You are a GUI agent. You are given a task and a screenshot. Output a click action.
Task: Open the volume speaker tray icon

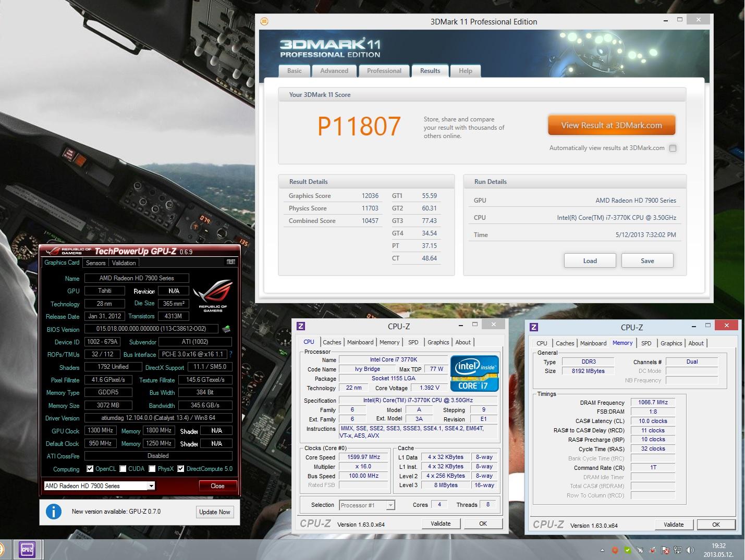point(690,550)
